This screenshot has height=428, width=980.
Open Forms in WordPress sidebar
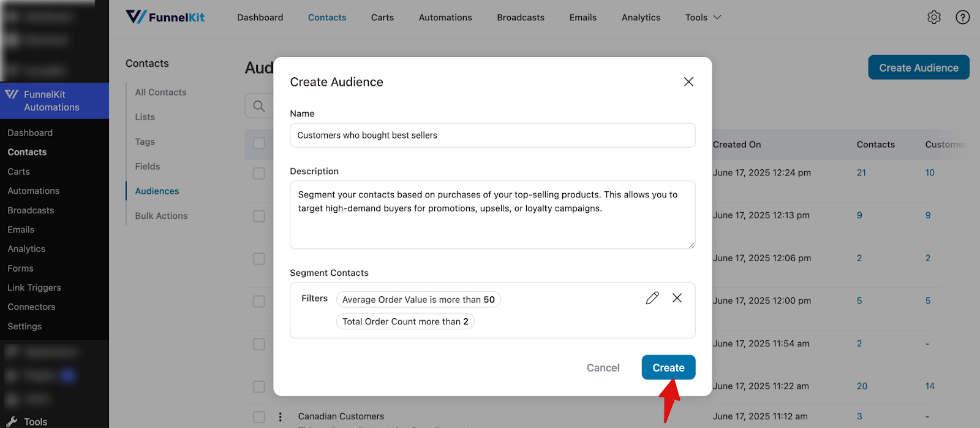[20, 269]
